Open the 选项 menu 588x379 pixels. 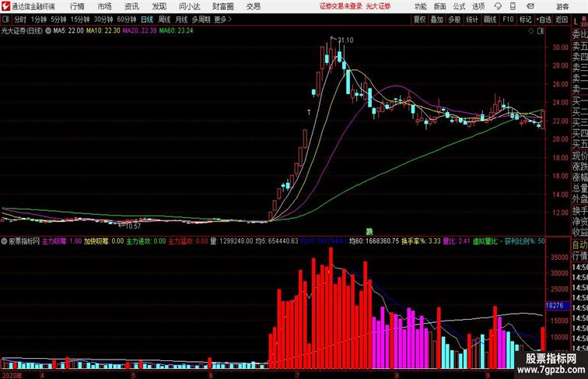[x=478, y=6]
